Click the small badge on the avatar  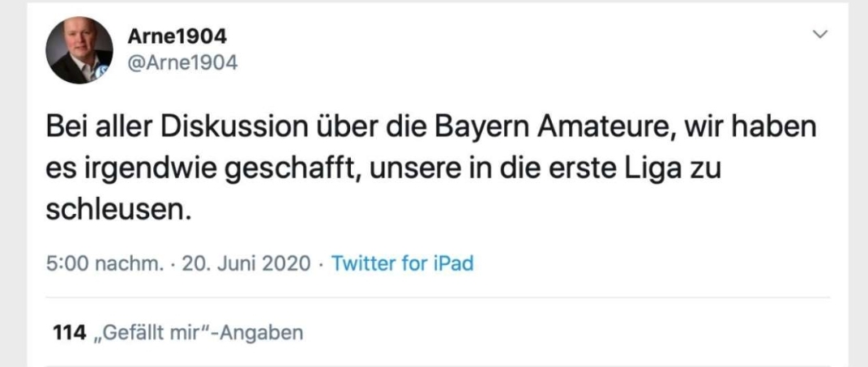(x=104, y=72)
